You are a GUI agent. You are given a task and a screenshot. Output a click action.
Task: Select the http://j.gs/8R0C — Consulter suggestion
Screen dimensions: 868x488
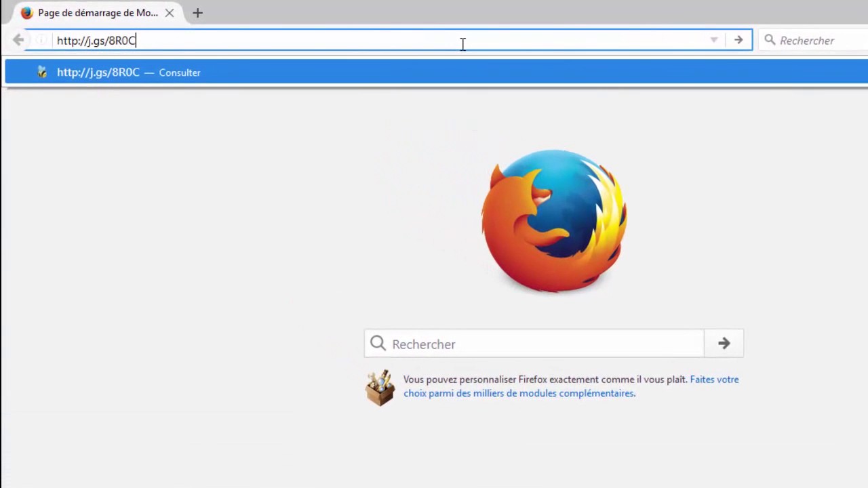click(436, 73)
